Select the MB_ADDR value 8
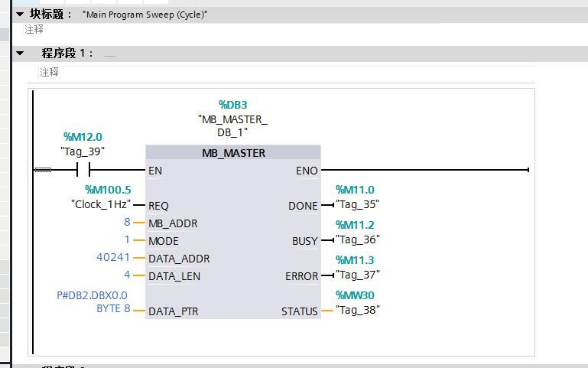 127,222
